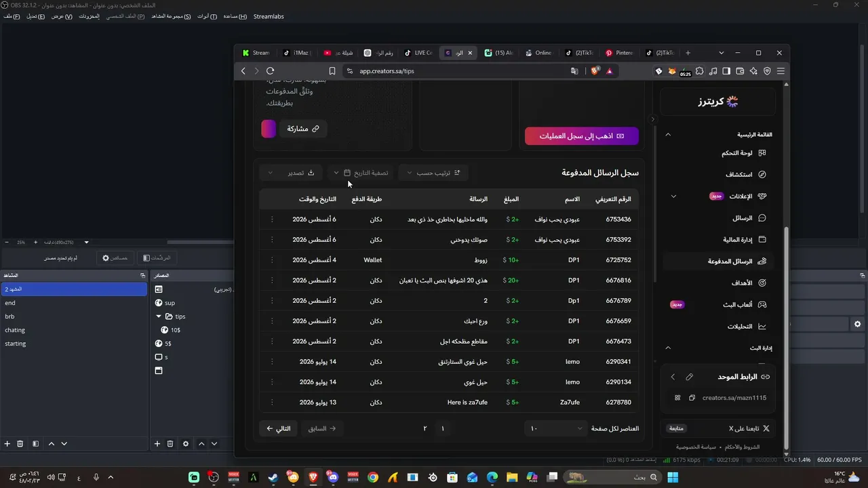Delete selected scene in OBS المشاهد panel
Screen dimensions: 868x488
pyautogui.click(x=20, y=444)
